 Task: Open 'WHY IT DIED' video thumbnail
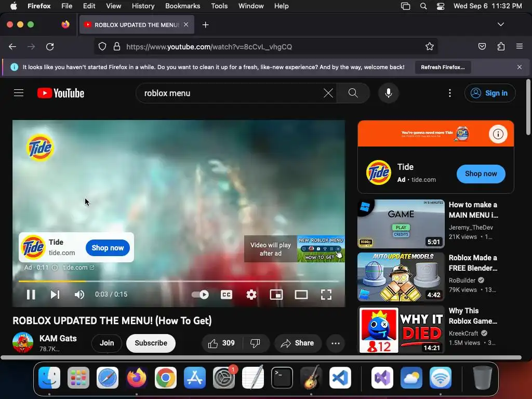click(x=401, y=330)
